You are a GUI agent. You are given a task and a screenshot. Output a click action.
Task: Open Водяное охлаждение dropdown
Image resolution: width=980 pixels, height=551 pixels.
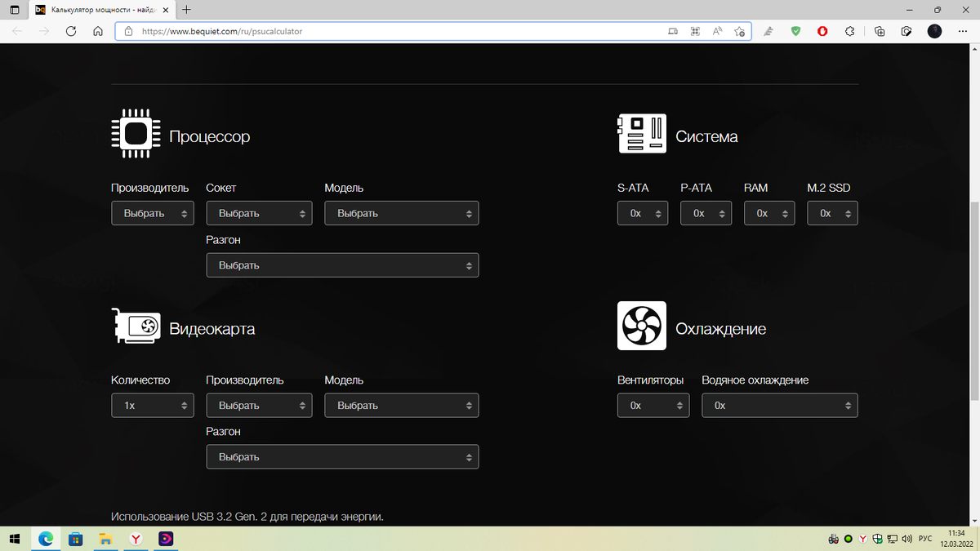780,406
